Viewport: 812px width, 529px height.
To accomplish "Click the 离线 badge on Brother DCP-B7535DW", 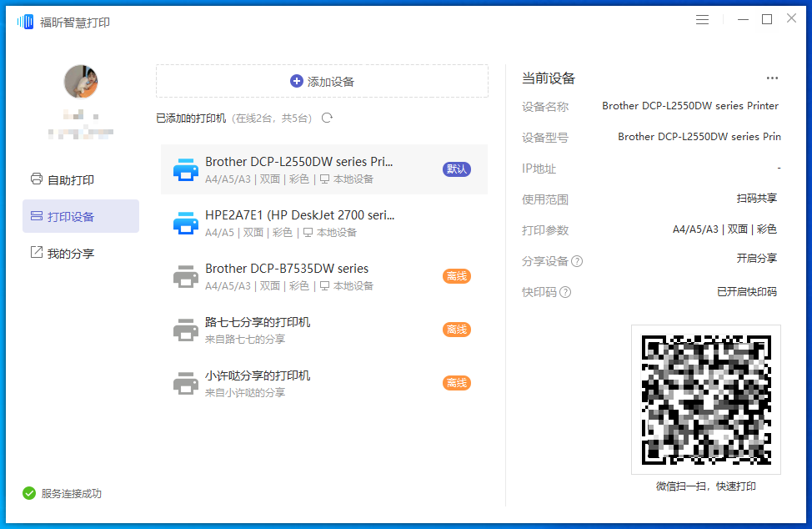I will point(457,275).
